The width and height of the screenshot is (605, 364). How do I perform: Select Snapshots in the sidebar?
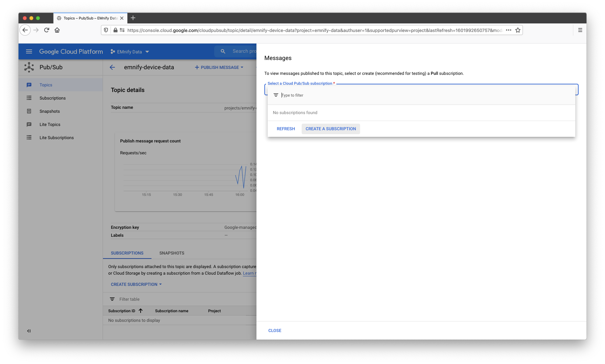tap(50, 111)
